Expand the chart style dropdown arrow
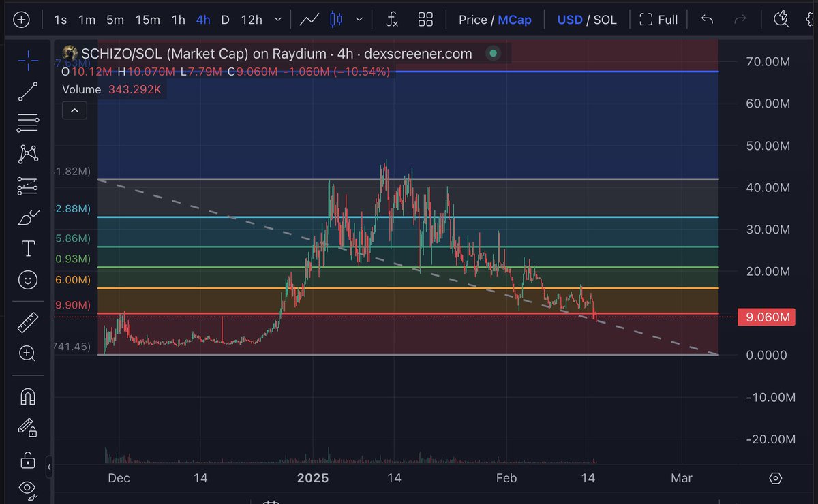Viewport: 818px width, 504px height. [x=359, y=20]
